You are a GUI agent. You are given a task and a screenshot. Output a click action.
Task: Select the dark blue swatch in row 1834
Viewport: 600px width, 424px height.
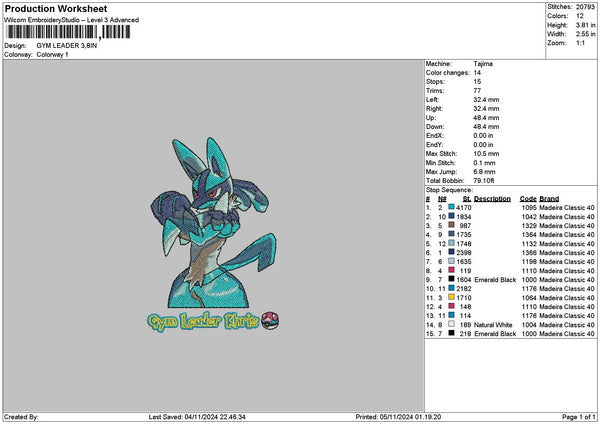pos(452,216)
